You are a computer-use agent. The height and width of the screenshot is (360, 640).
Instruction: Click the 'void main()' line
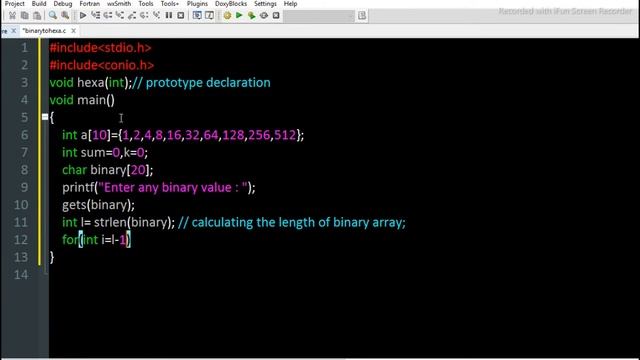coord(82,100)
